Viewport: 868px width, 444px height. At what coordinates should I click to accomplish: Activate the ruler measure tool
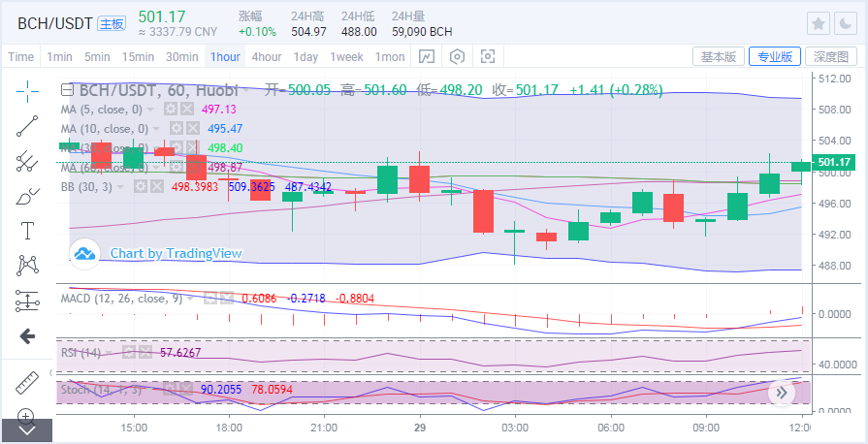[26, 382]
